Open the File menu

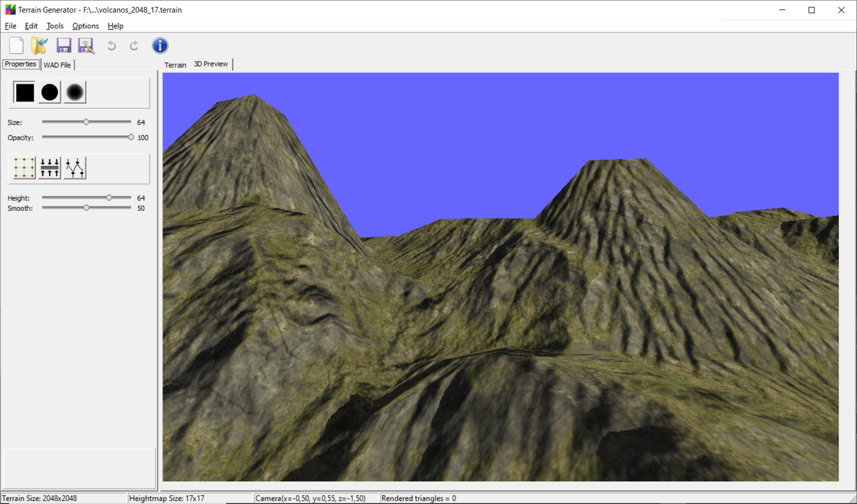click(x=11, y=26)
